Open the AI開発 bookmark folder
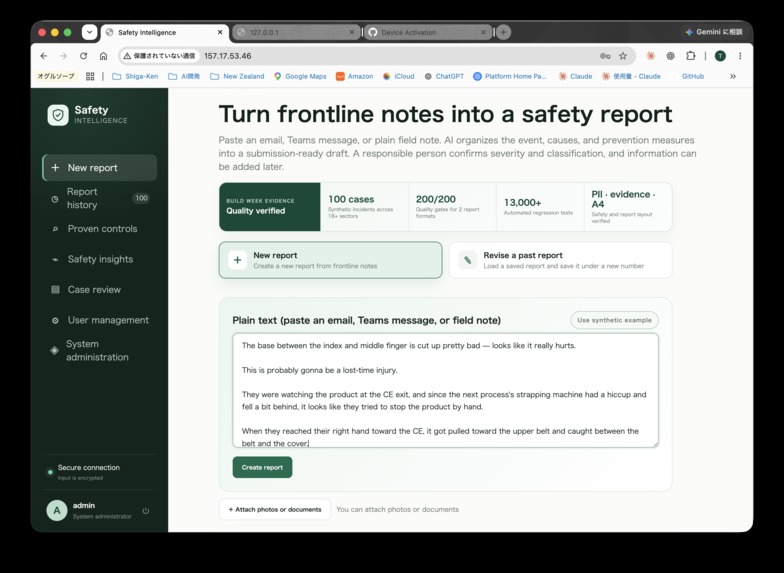The width and height of the screenshot is (784, 573). click(x=184, y=76)
